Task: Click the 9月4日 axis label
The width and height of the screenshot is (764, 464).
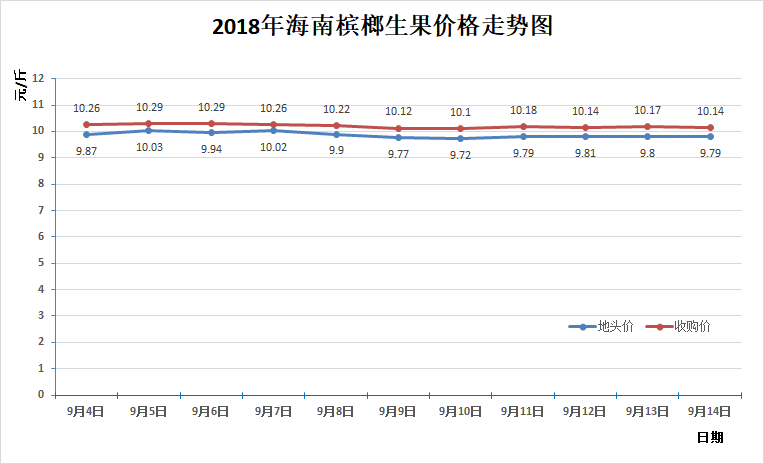Action: tap(86, 411)
